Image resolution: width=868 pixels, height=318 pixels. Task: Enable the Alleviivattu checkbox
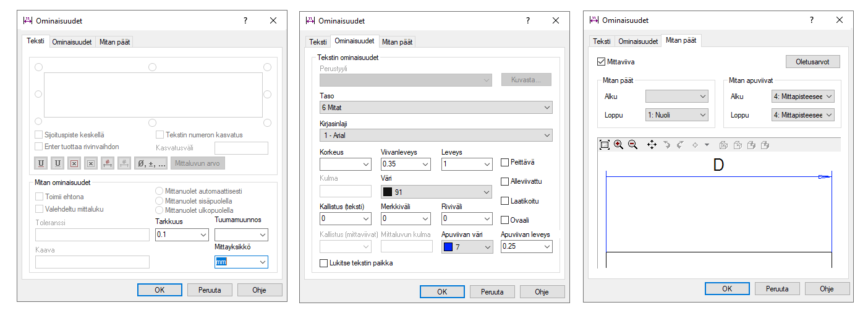(504, 181)
